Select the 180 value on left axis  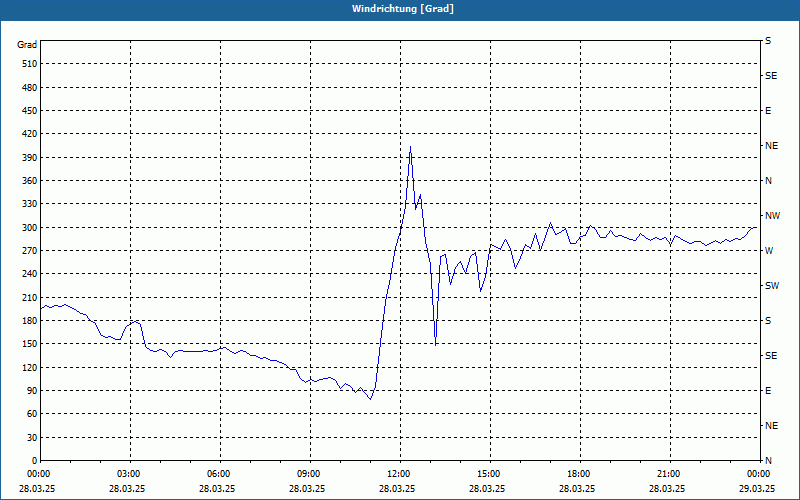pyautogui.click(x=30, y=321)
